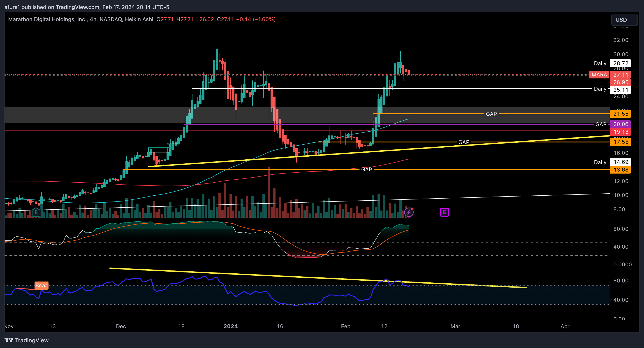
Task: Click the 14.69 Daily level price label
Action: tap(621, 162)
